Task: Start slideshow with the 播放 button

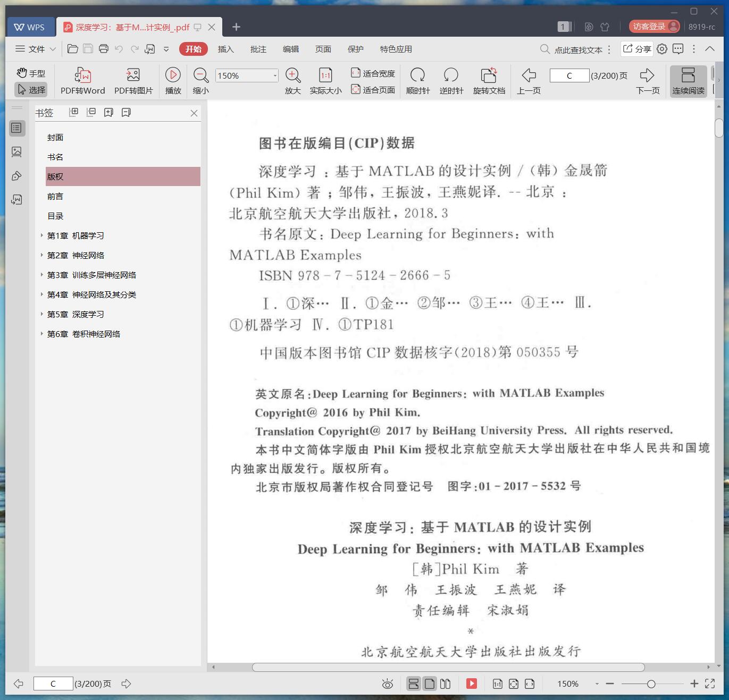Action: [173, 81]
